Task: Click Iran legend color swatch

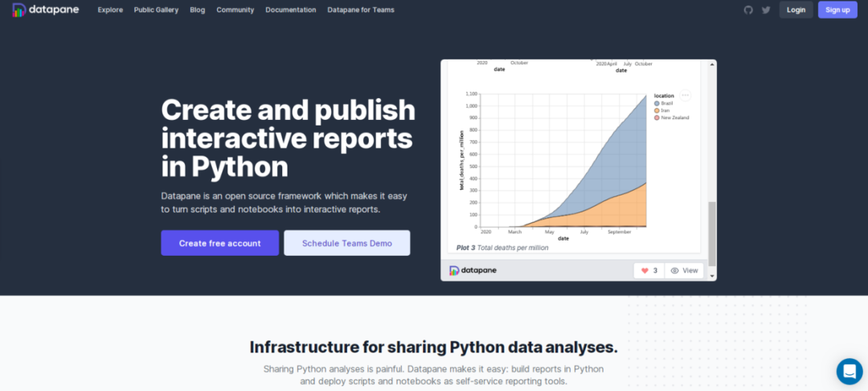Action: click(x=657, y=111)
